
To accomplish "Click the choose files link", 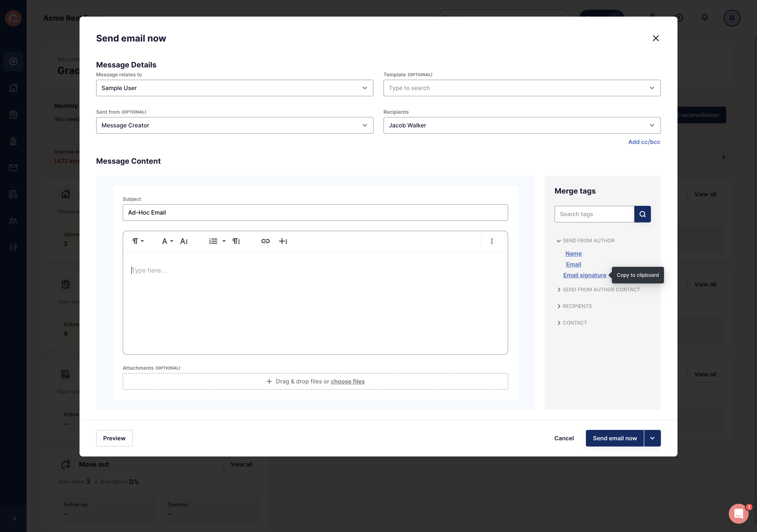I will click(348, 381).
